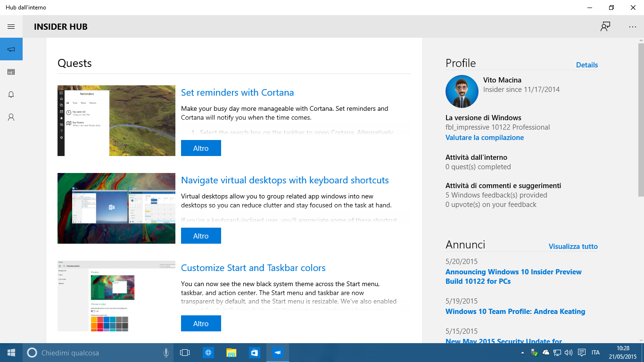Click the Quests section heading
Image resolution: width=644 pixels, height=362 pixels.
(x=74, y=63)
